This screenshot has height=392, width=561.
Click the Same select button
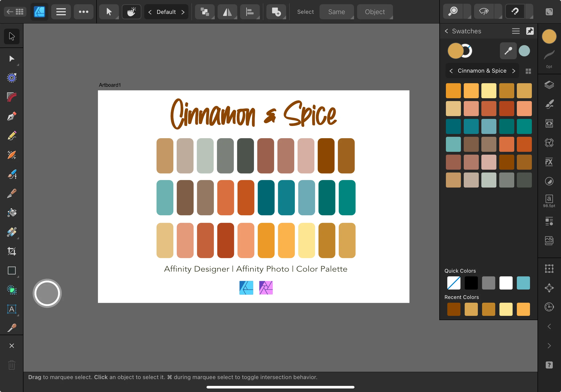(x=336, y=12)
